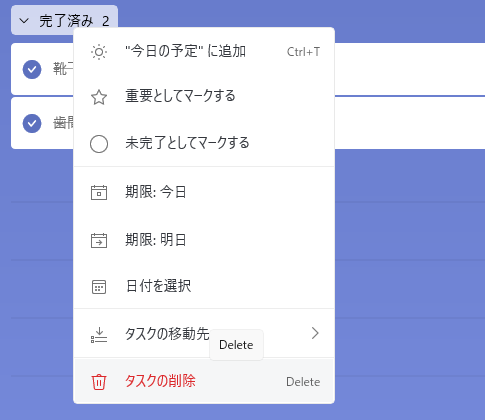Click the calendar icon beside 期限: 今日
This screenshot has width=485, height=420.
click(99, 192)
